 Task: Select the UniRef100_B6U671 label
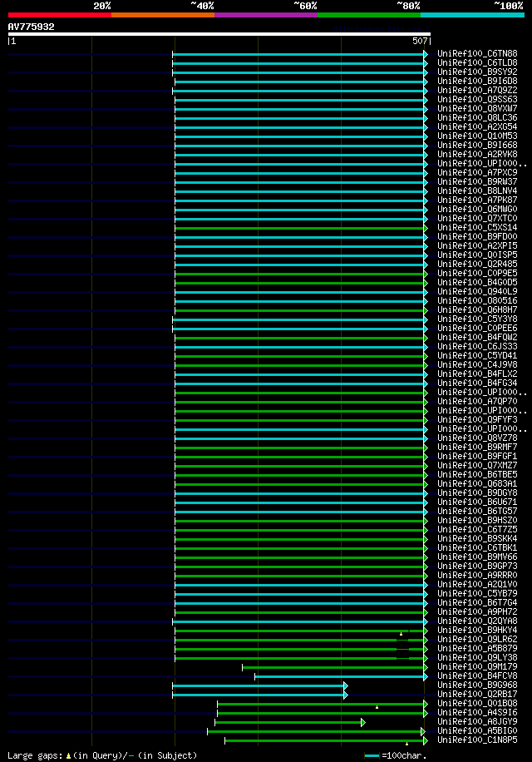pyautogui.click(x=477, y=502)
